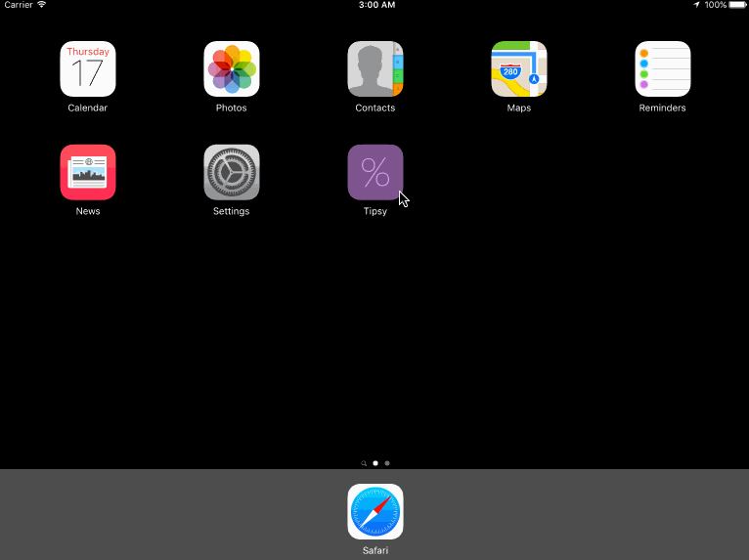
Task: Open the Maps app
Action: point(519,68)
